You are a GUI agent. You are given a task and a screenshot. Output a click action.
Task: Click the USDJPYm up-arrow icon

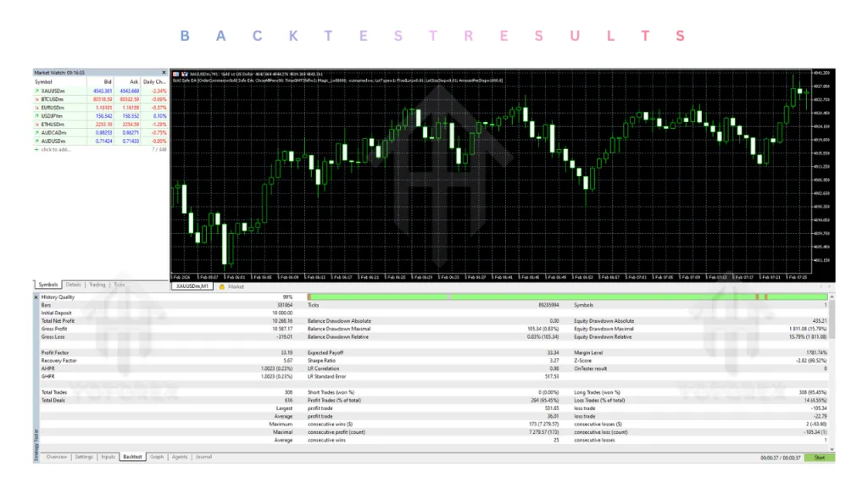point(36,116)
